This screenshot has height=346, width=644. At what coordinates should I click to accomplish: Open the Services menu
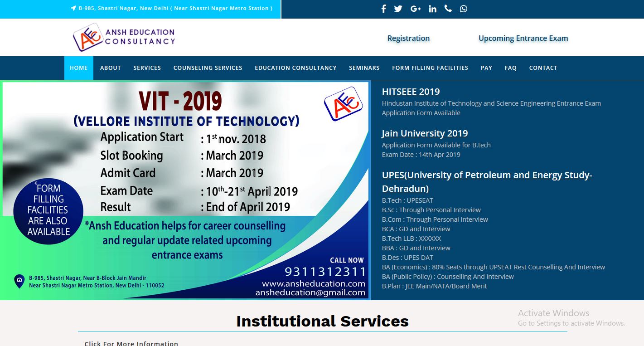tap(147, 68)
